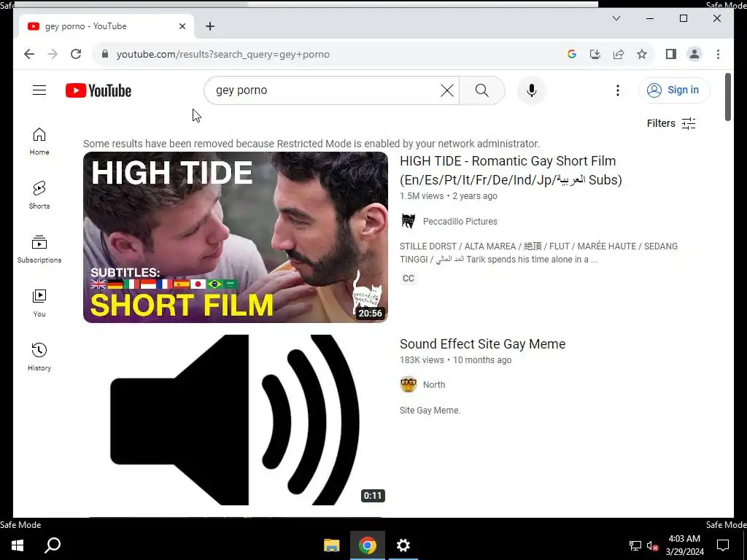Screen dimensions: 747x560
Task: Open Chrome's three-dot menu
Action: tap(718, 54)
